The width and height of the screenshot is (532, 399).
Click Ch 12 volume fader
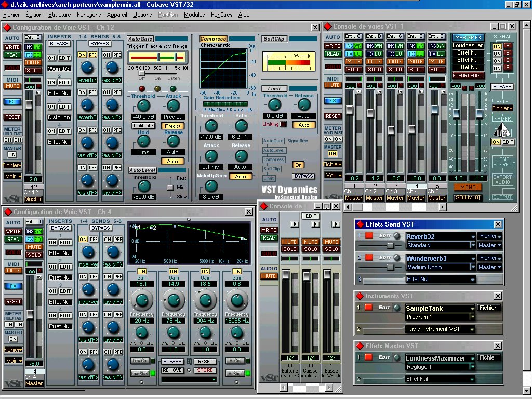click(x=29, y=104)
